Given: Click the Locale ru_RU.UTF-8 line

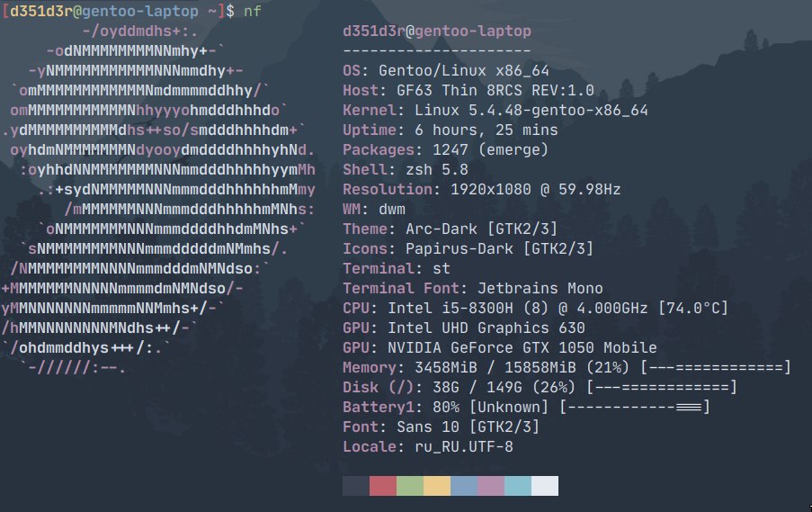Looking at the screenshot, I should (428, 447).
